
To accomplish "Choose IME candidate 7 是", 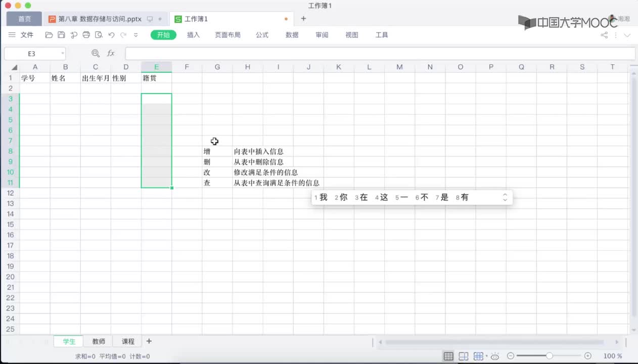I will coord(442,197).
